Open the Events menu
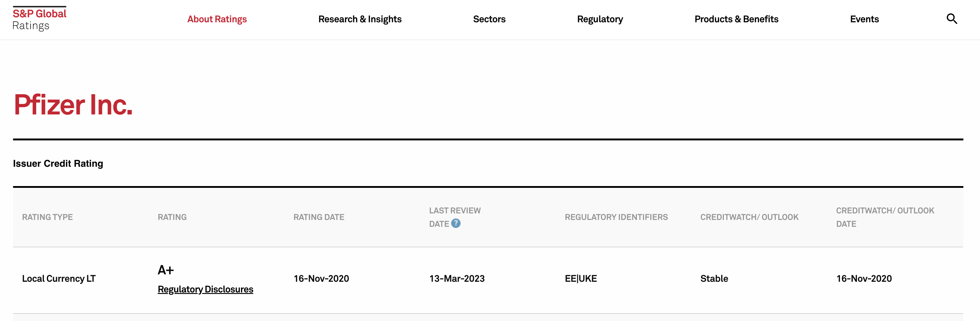 pos(864,19)
